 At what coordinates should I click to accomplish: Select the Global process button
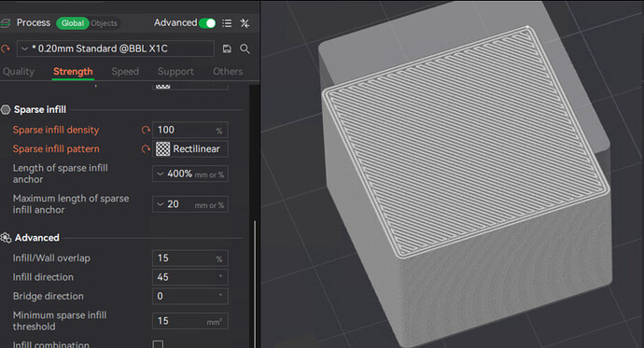(x=73, y=23)
